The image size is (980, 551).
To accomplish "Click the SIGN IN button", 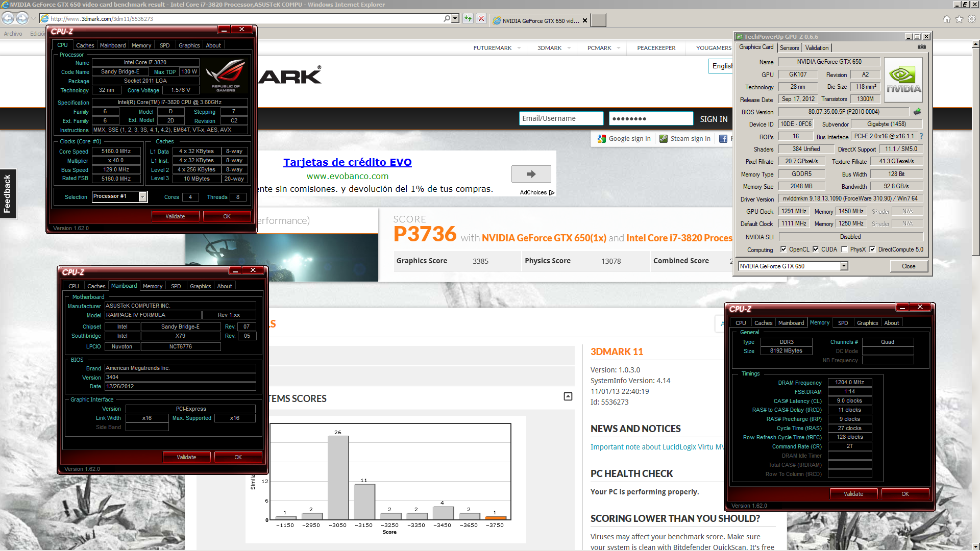I will 713,119.
